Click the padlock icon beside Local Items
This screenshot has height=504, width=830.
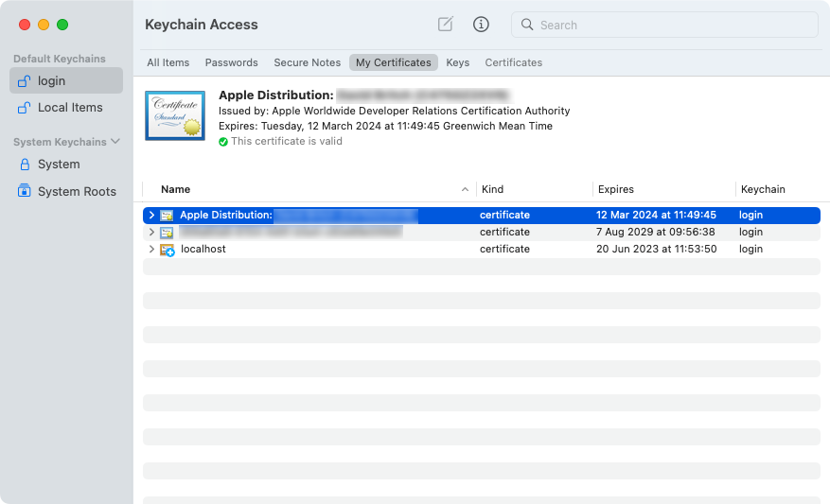24,108
